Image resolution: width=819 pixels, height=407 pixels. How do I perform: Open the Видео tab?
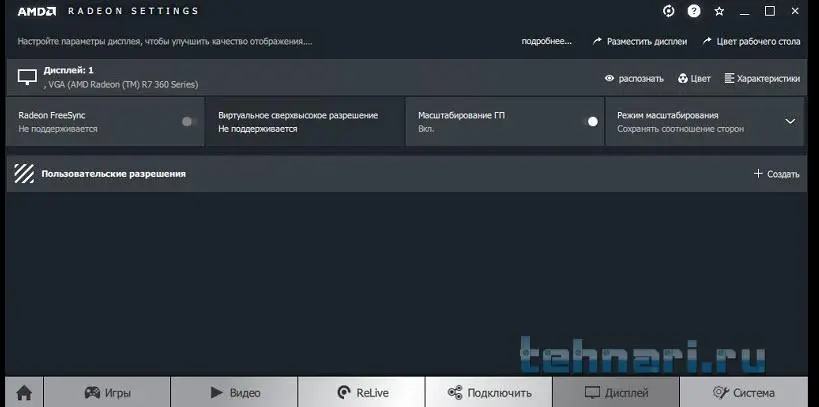(234, 392)
